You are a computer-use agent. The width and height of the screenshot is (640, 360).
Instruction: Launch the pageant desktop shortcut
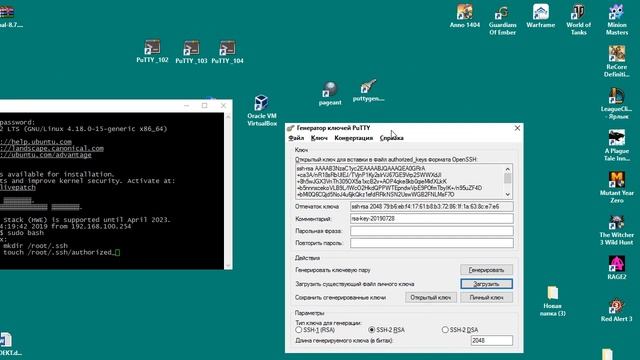(x=330, y=93)
